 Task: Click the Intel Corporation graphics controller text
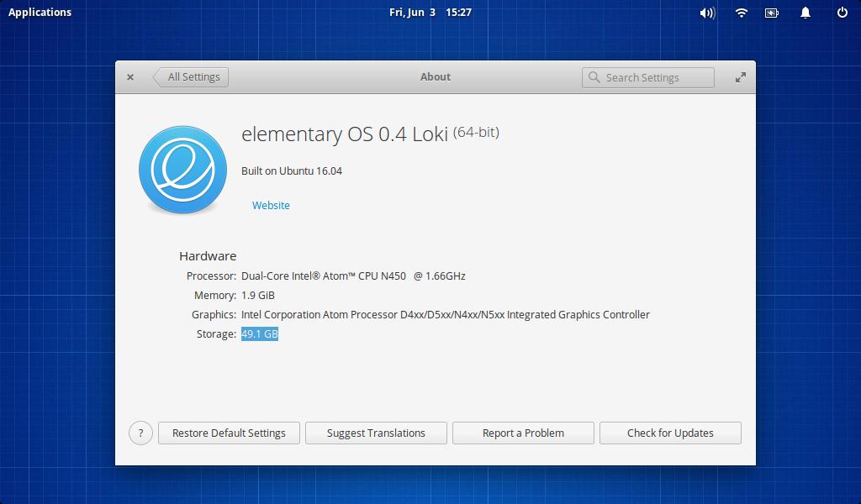point(446,314)
